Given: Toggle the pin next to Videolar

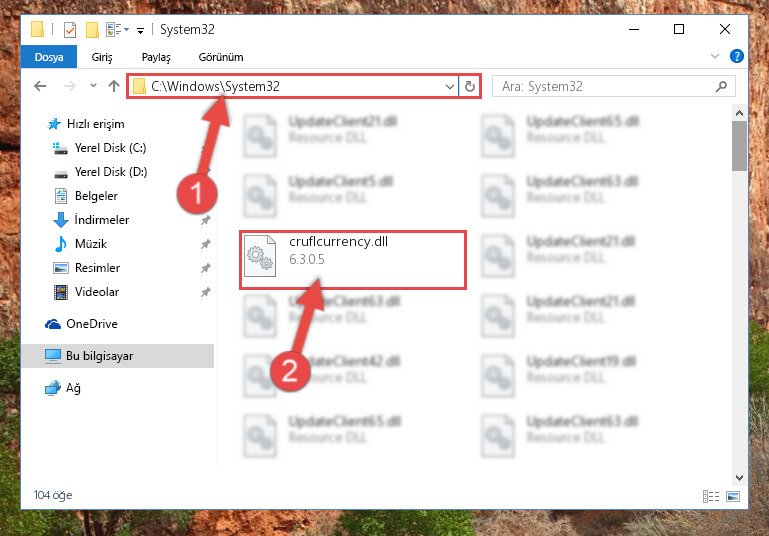Looking at the screenshot, I should click(x=205, y=292).
